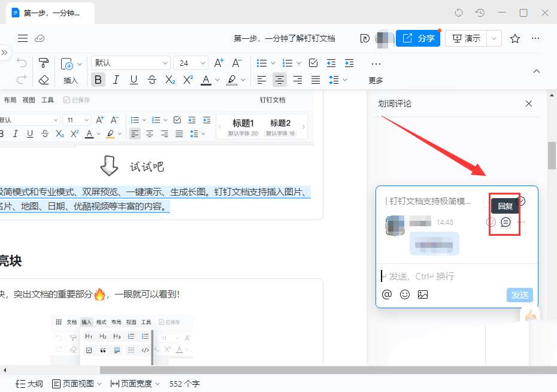Expand line spacing options arrow

344,80
